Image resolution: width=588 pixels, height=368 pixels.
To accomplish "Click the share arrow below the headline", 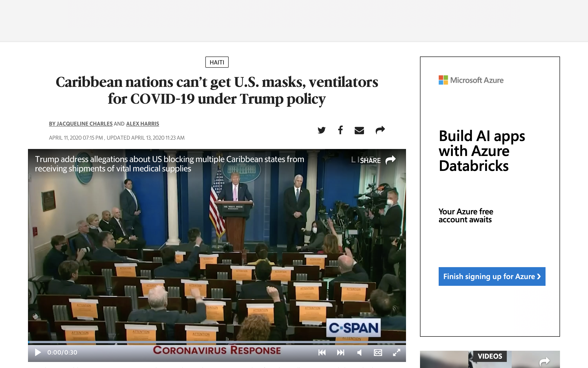I will pyautogui.click(x=380, y=130).
